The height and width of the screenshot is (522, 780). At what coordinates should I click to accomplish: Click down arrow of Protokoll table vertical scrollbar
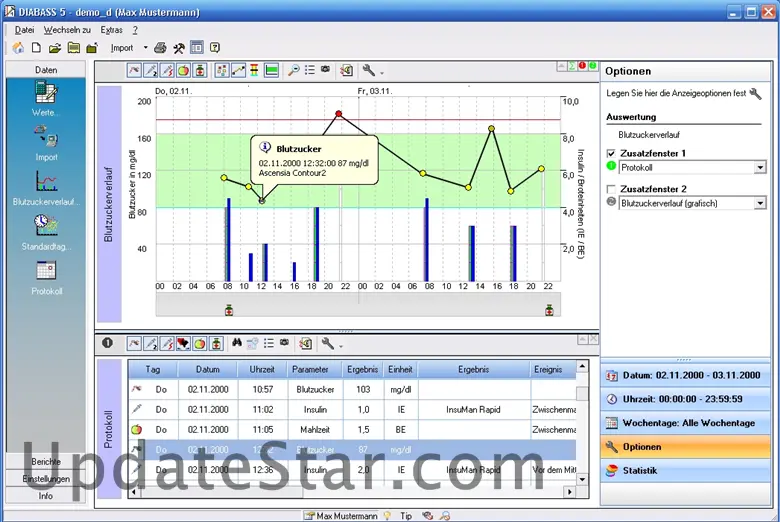582,479
